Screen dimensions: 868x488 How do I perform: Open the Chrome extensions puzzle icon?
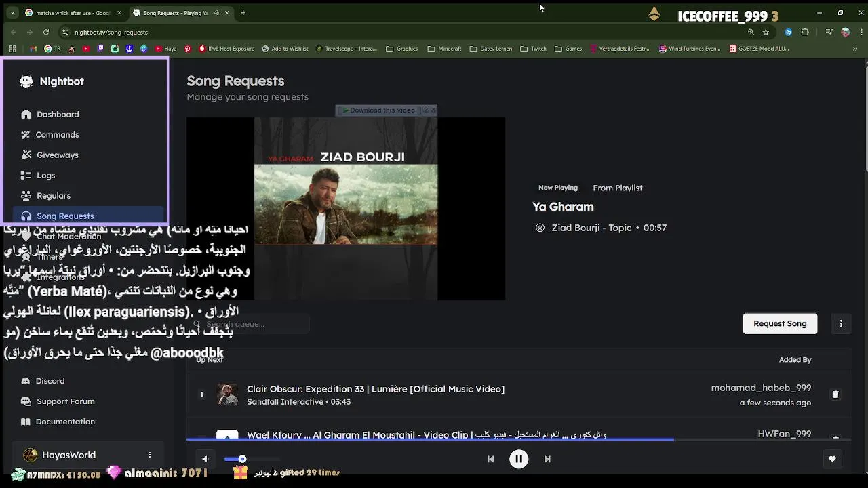805,32
